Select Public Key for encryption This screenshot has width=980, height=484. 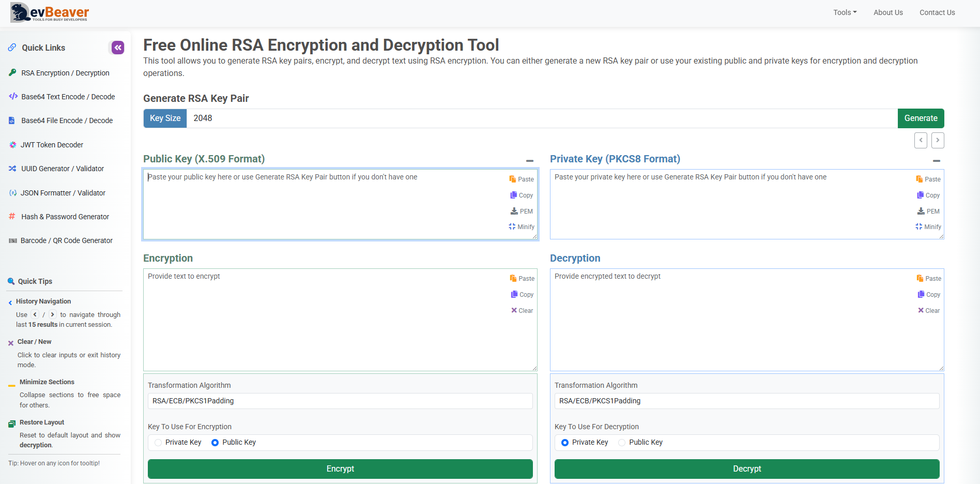click(215, 443)
